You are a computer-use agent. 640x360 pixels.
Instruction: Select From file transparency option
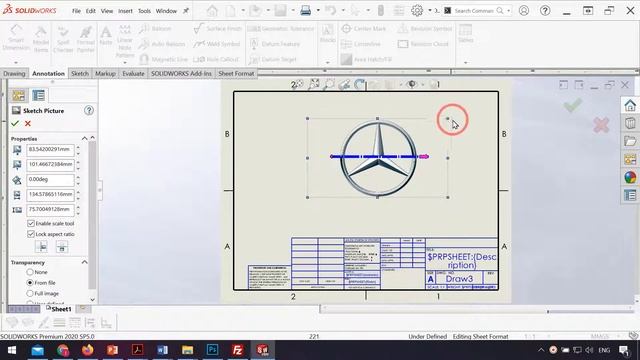coord(30,282)
